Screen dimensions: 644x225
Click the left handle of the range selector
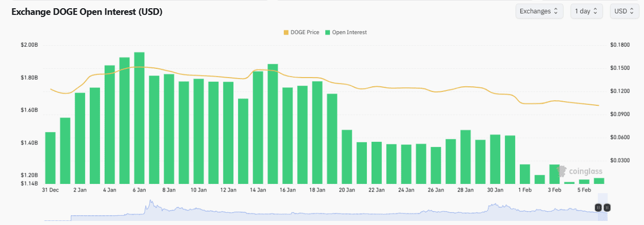tap(598, 208)
